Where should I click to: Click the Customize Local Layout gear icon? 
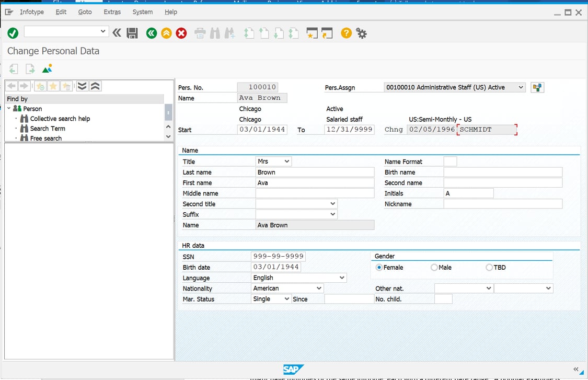(x=361, y=32)
